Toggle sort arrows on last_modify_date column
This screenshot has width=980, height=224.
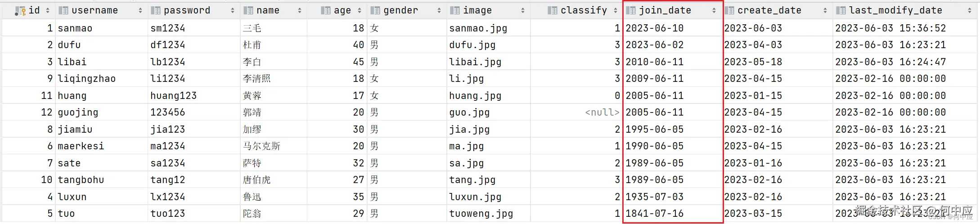point(970,10)
